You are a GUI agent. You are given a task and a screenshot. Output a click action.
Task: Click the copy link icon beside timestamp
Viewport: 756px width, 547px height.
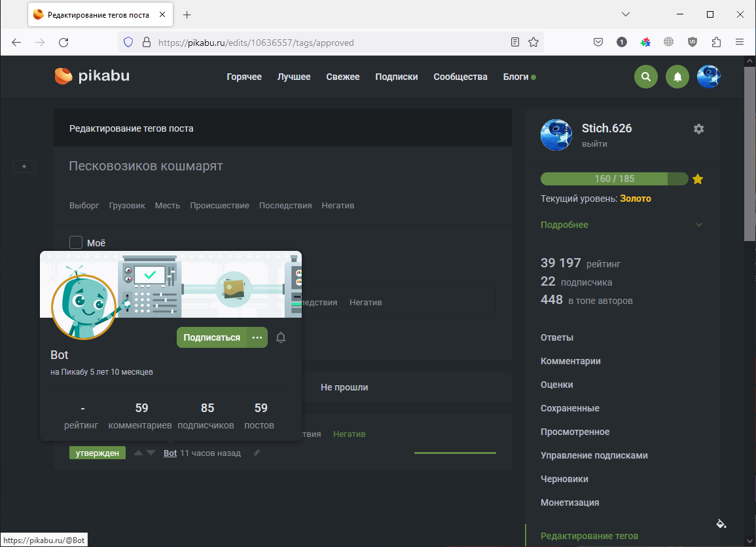257,453
